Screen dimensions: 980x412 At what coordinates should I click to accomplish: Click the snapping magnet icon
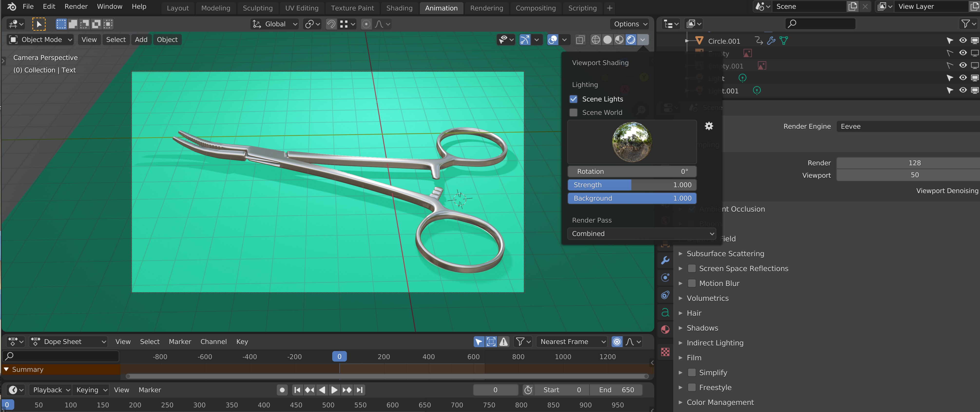point(331,24)
